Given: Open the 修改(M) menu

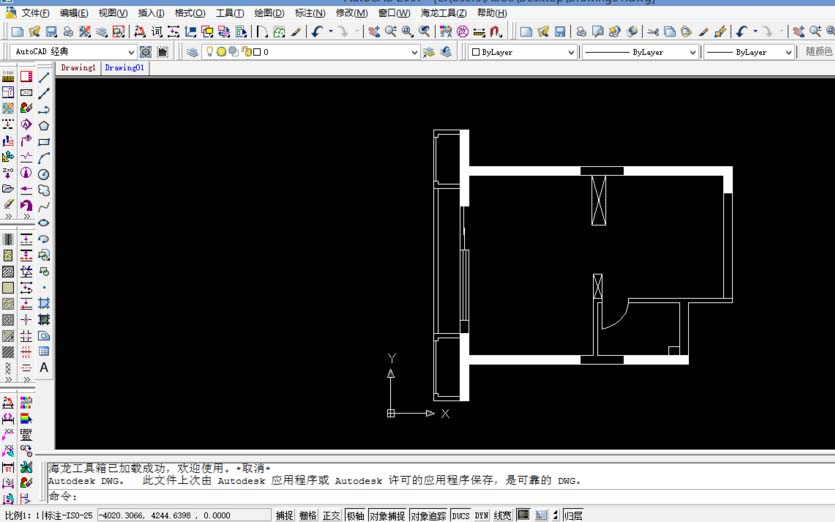Looking at the screenshot, I should [x=351, y=13].
